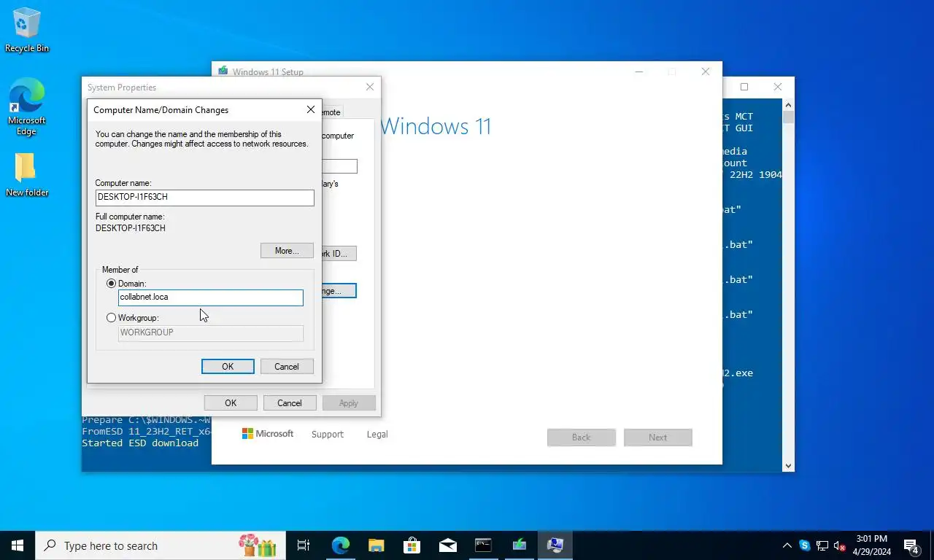The width and height of the screenshot is (934, 560).
Task: Cancel the Computer Name/Domain Changes dialog
Action: [287, 367]
